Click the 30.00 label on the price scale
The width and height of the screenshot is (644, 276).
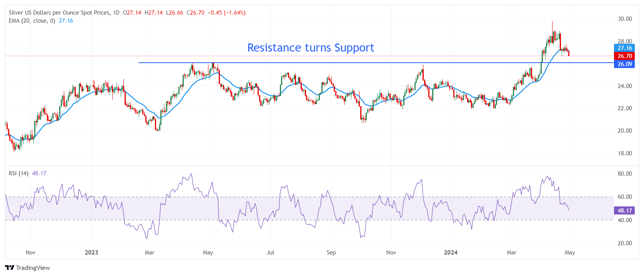point(624,19)
